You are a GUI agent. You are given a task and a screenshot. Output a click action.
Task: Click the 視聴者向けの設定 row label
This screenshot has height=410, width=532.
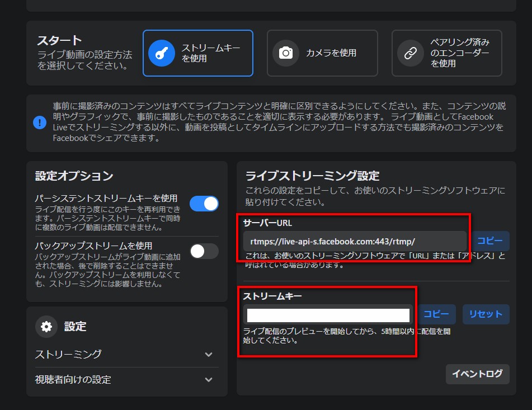73,379
